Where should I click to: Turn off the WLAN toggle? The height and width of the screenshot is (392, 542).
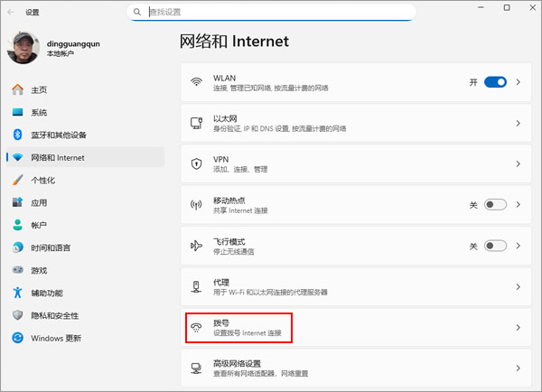point(495,82)
